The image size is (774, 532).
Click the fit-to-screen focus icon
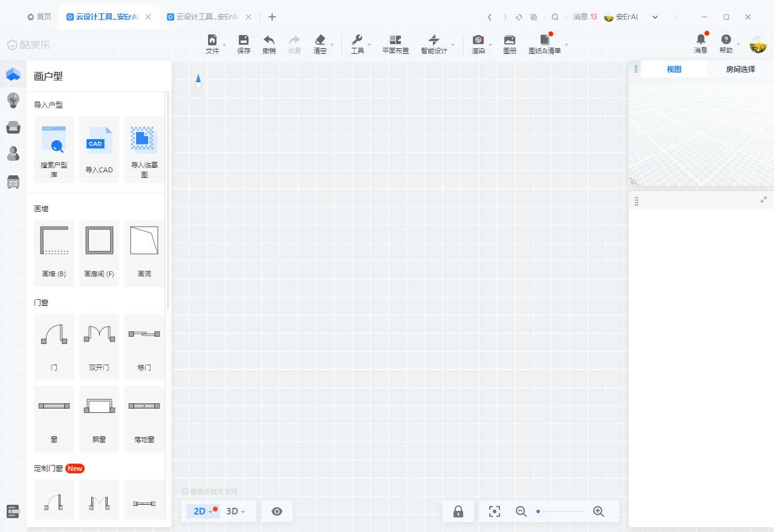click(495, 511)
